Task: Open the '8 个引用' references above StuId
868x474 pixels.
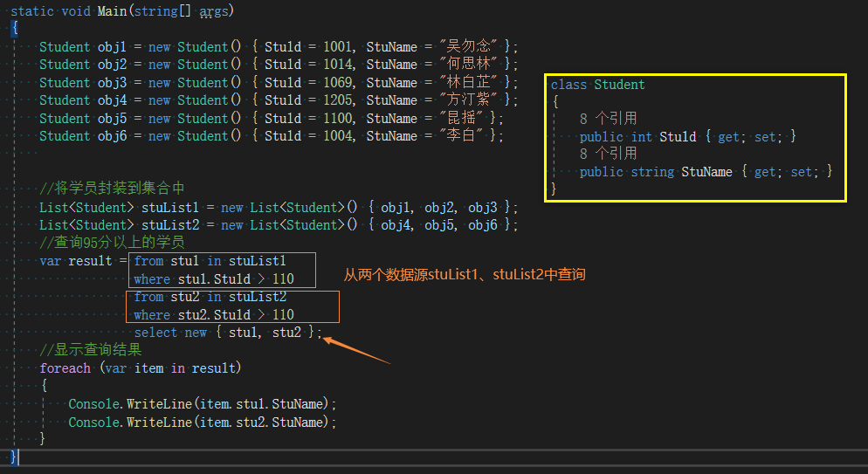Action: [608, 119]
